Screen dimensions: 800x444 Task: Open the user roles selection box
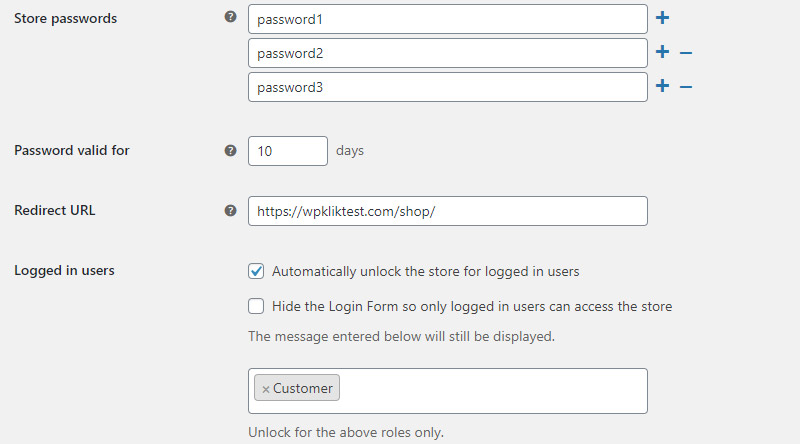492,390
